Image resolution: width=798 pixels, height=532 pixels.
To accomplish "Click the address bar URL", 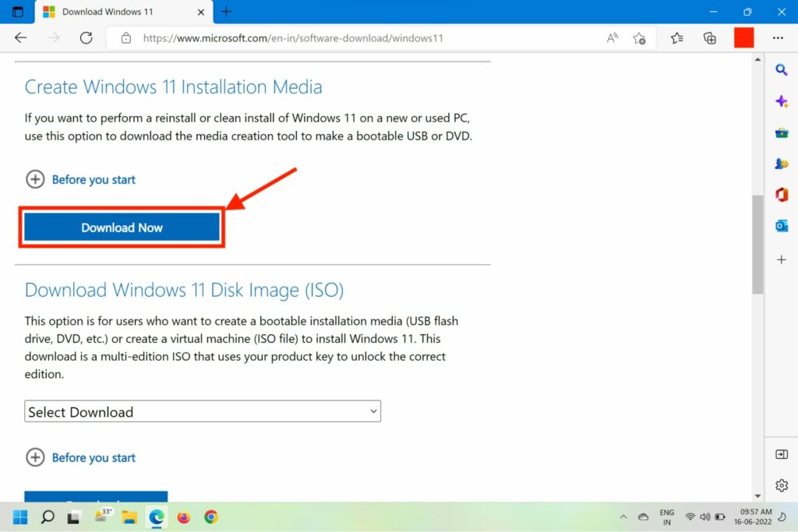I will coord(293,38).
